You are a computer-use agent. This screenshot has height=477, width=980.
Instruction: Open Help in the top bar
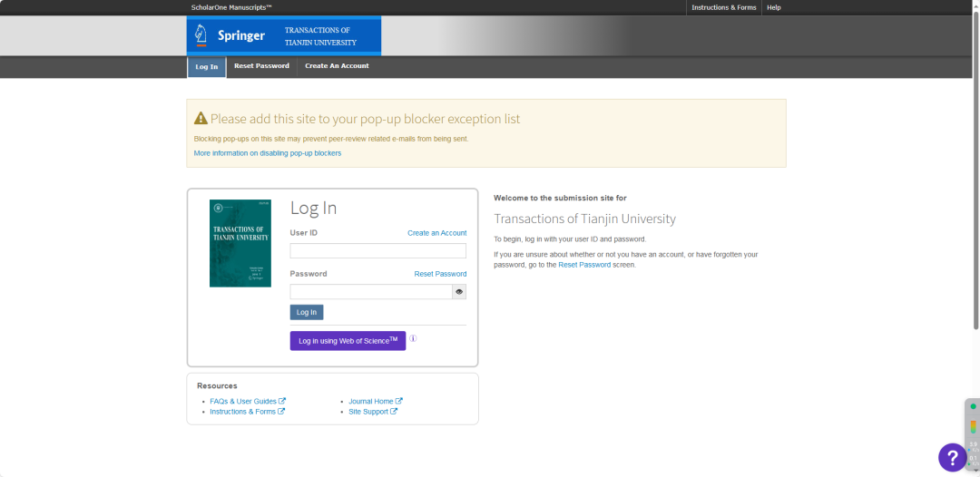pyautogui.click(x=774, y=7)
